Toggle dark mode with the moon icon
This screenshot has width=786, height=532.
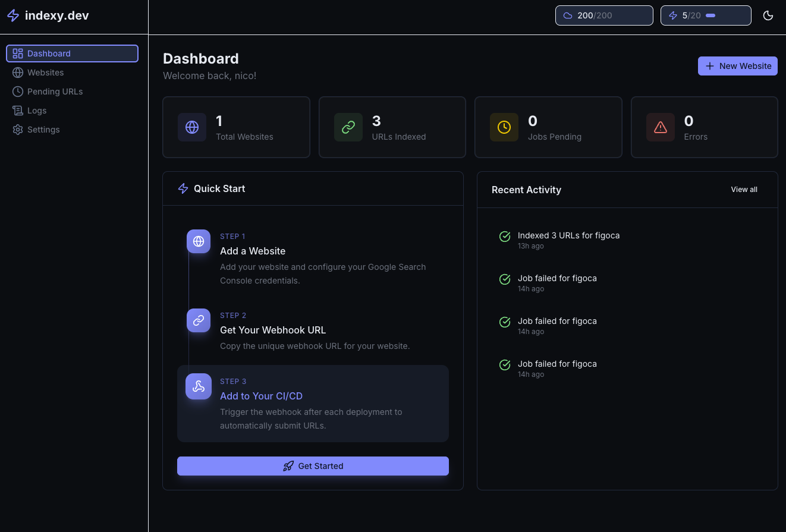point(768,15)
